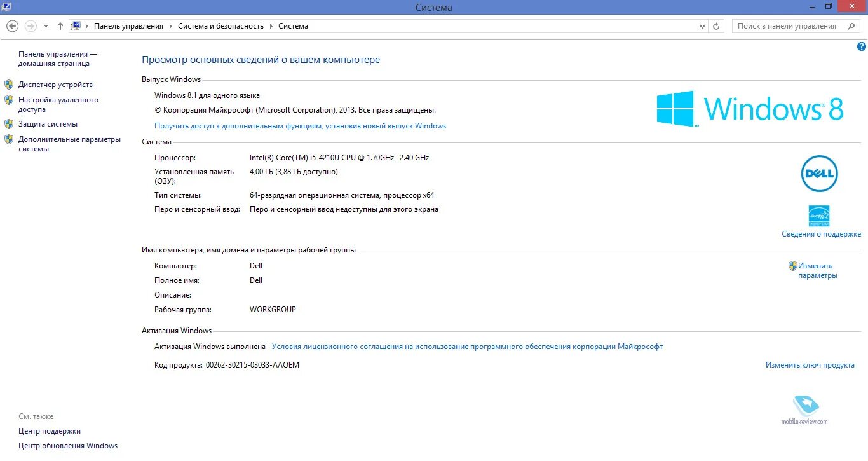Viewport: 868px width, 461px height.
Task: Click the system icon in the title bar
Action: coord(6,6)
